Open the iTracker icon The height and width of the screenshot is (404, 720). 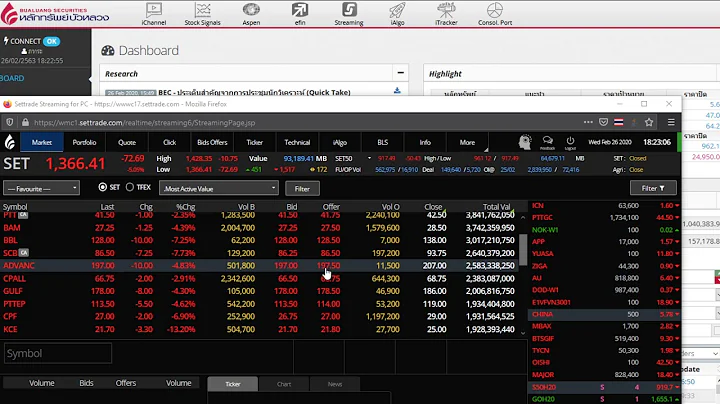click(446, 14)
